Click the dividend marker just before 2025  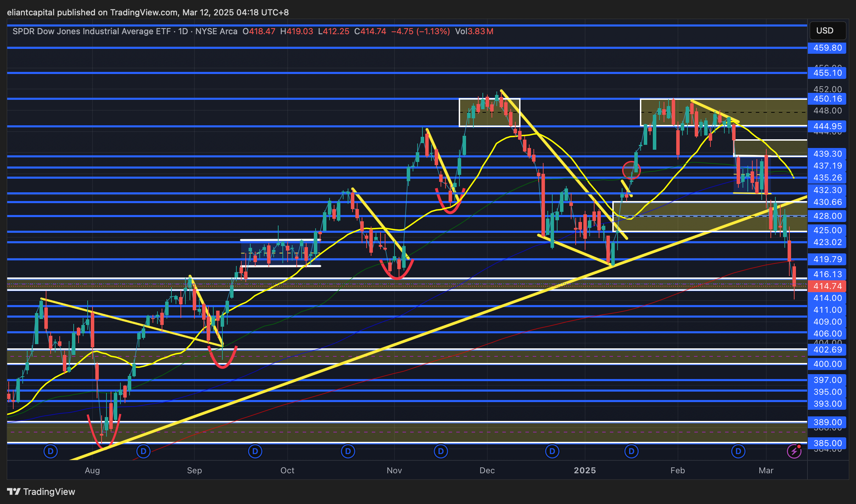coord(552,451)
